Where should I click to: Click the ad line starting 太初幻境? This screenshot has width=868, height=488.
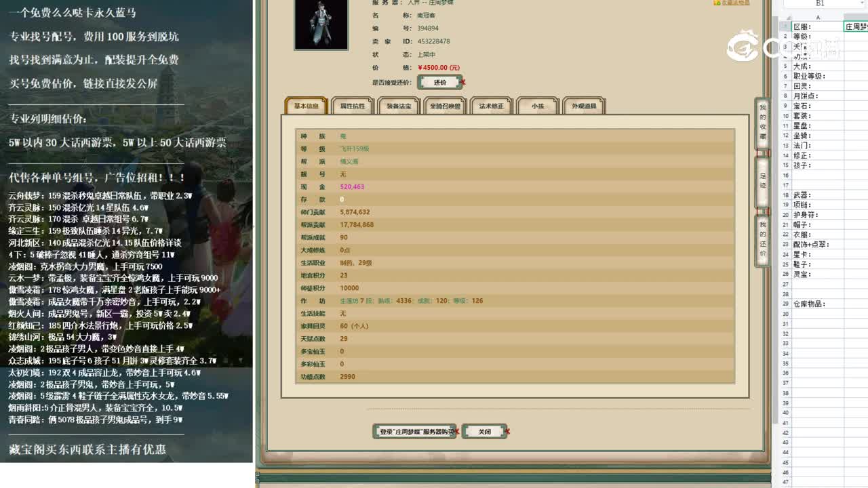(x=104, y=373)
